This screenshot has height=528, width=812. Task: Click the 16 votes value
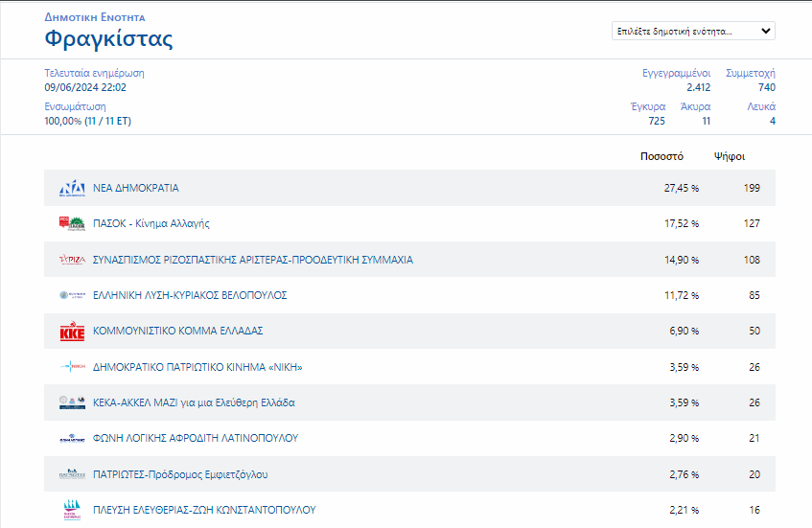tap(754, 510)
